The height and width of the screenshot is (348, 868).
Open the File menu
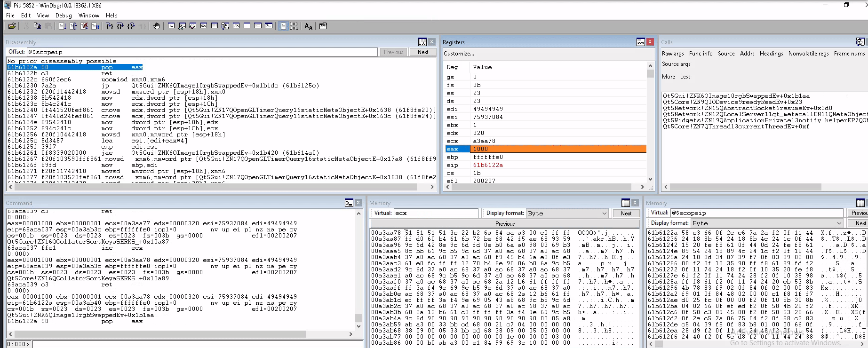pyautogui.click(x=10, y=16)
